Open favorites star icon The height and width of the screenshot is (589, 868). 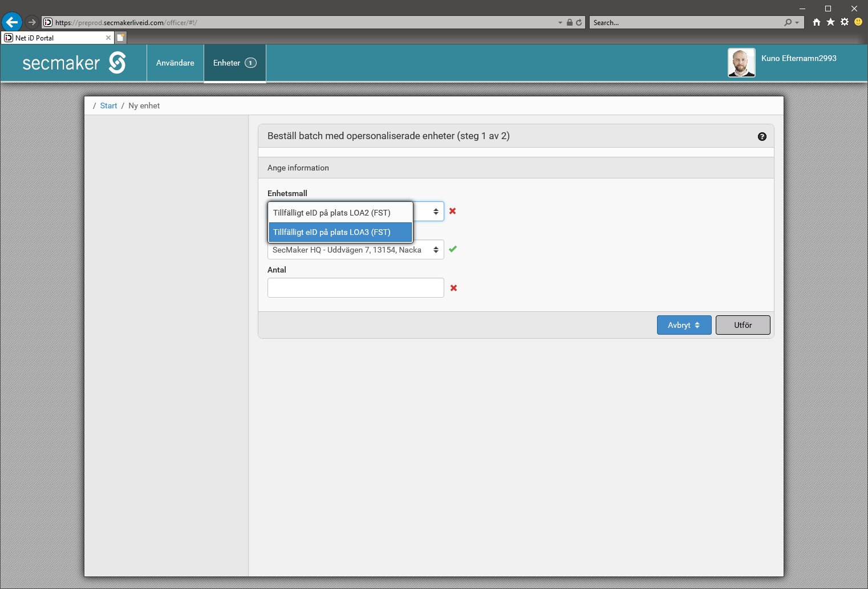point(830,22)
